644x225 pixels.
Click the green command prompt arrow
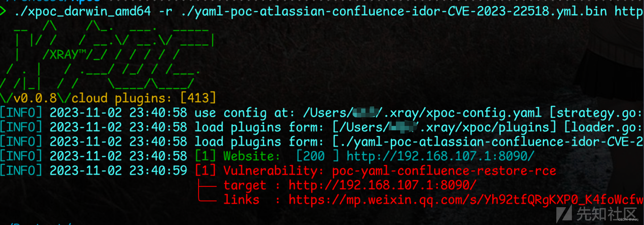[3, 11]
